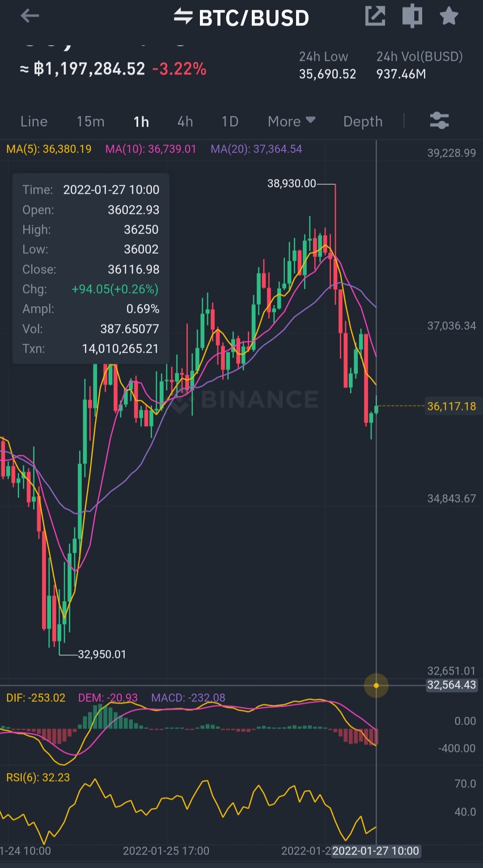Tap the MACD indicator value label

click(188, 697)
